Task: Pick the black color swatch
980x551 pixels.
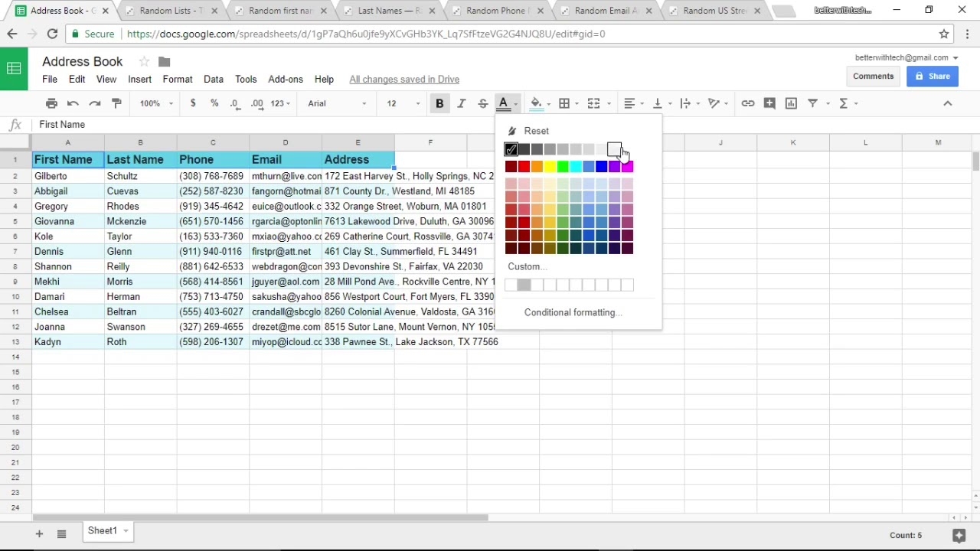Action: pos(511,149)
